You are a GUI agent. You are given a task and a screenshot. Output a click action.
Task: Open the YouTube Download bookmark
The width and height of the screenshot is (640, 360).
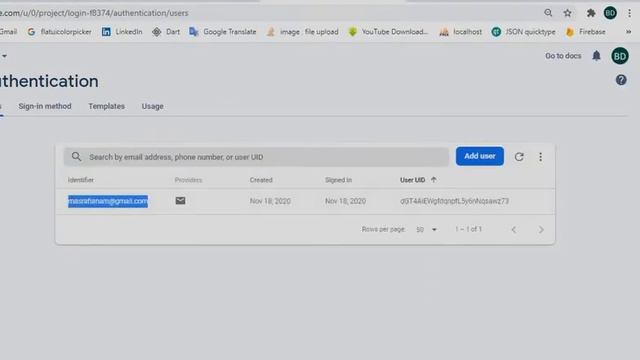(388, 32)
